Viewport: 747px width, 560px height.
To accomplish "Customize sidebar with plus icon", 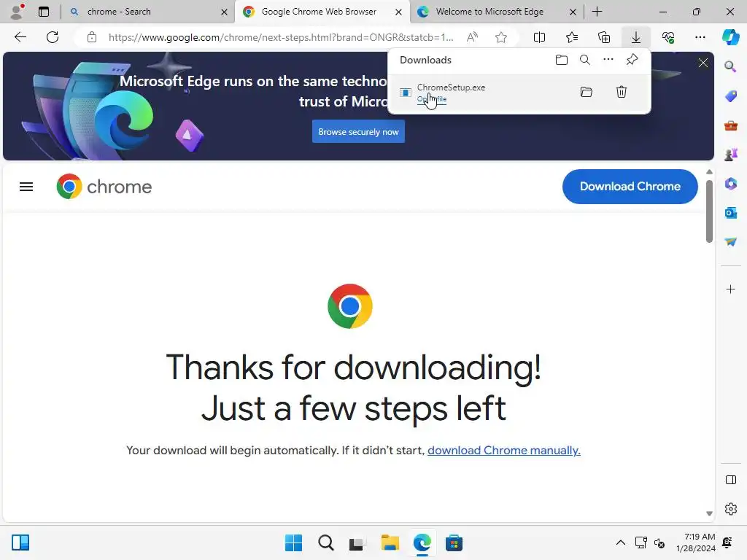I will click(x=731, y=289).
